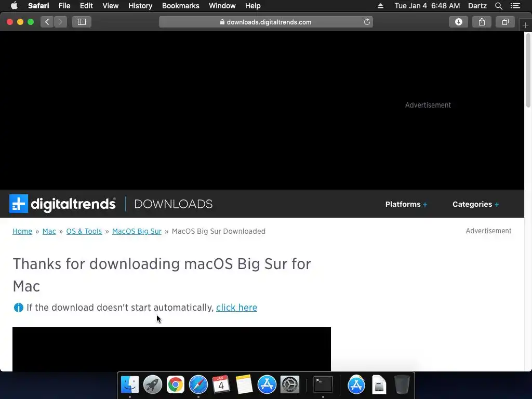
Task: Click the Digital Trends logo
Action: tap(62, 204)
